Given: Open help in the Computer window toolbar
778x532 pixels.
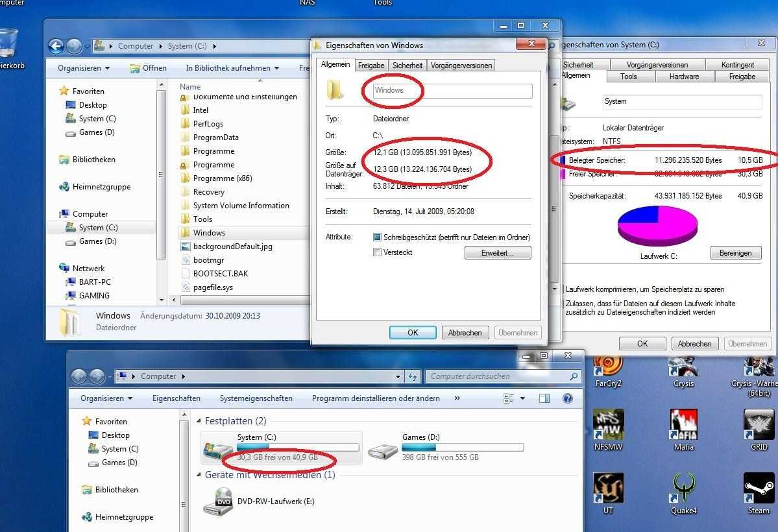Looking at the screenshot, I should (568, 398).
